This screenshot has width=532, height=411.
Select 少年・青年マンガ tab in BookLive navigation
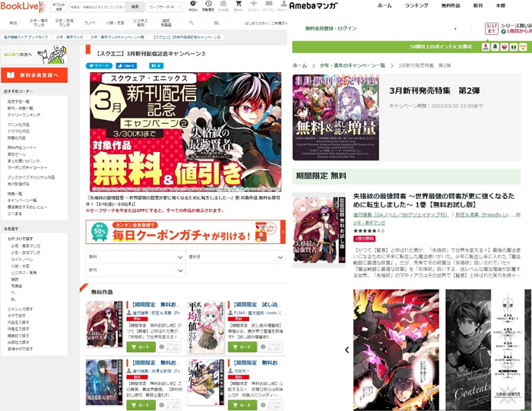pos(39,23)
